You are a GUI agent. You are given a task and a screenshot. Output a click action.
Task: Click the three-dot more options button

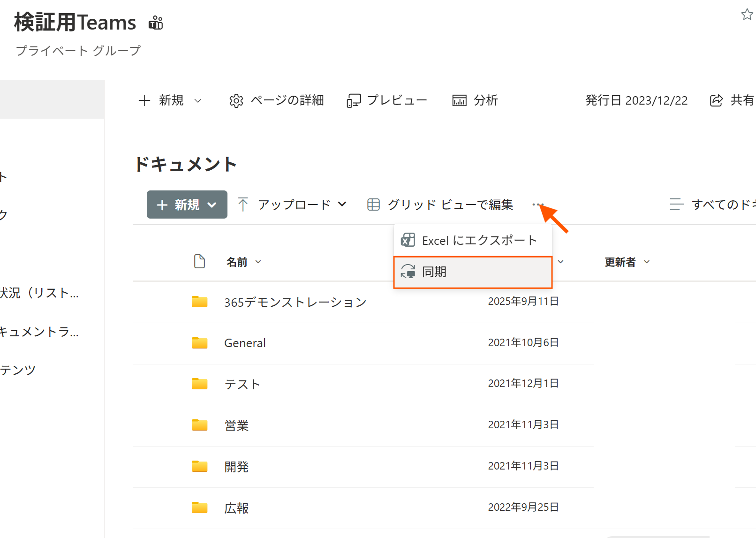pos(537,205)
